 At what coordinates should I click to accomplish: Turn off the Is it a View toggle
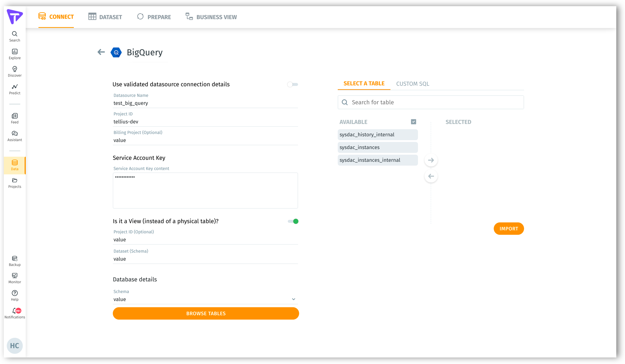(293, 221)
